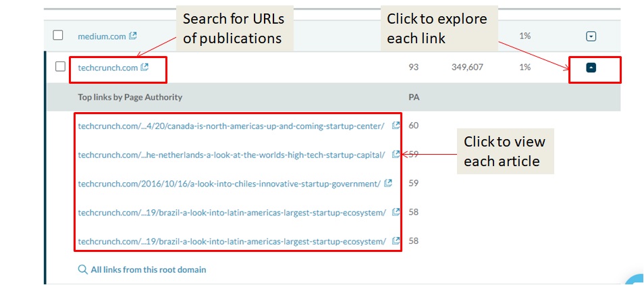Open the external link icon beside medium.com
Screen dimensions: 644x285
point(133,36)
